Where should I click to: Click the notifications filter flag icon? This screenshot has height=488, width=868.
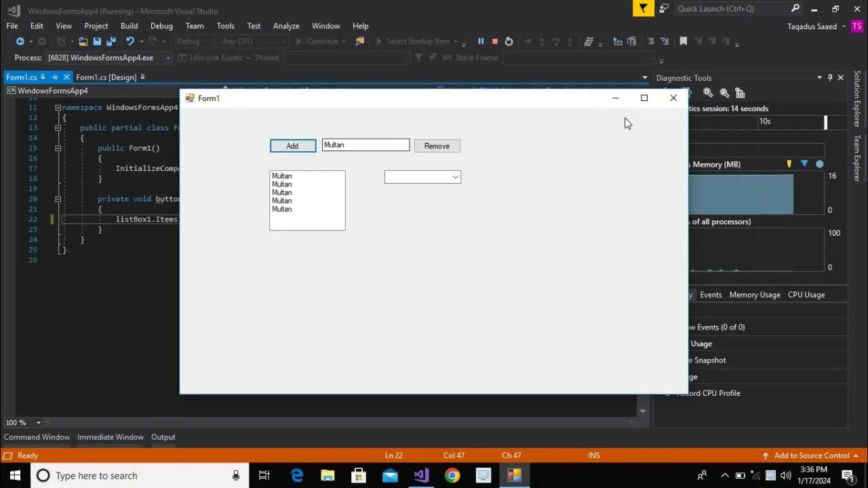tap(643, 8)
